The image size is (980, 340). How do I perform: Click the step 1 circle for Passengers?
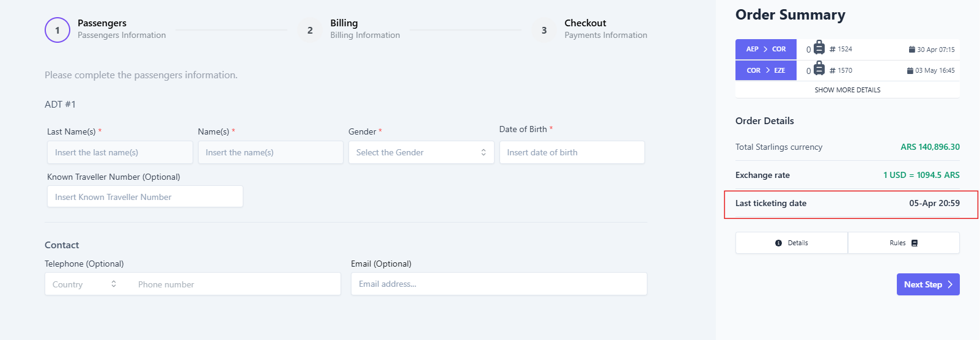(x=57, y=30)
